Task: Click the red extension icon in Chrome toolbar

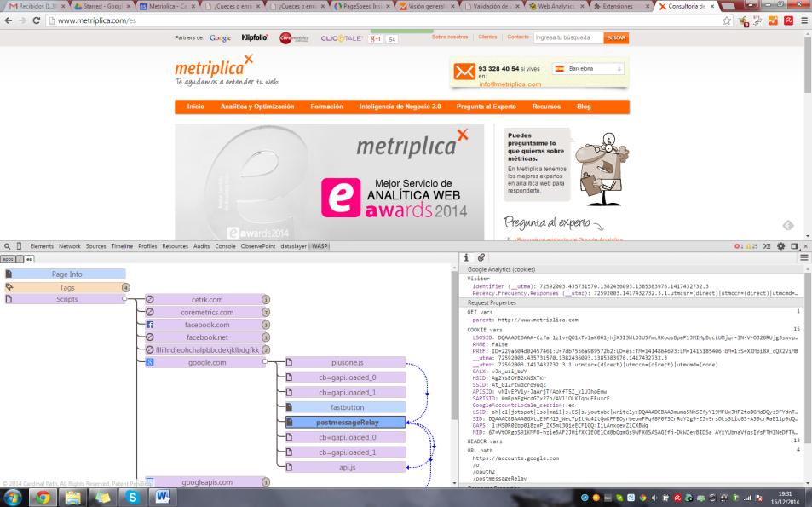Action: click(x=789, y=20)
